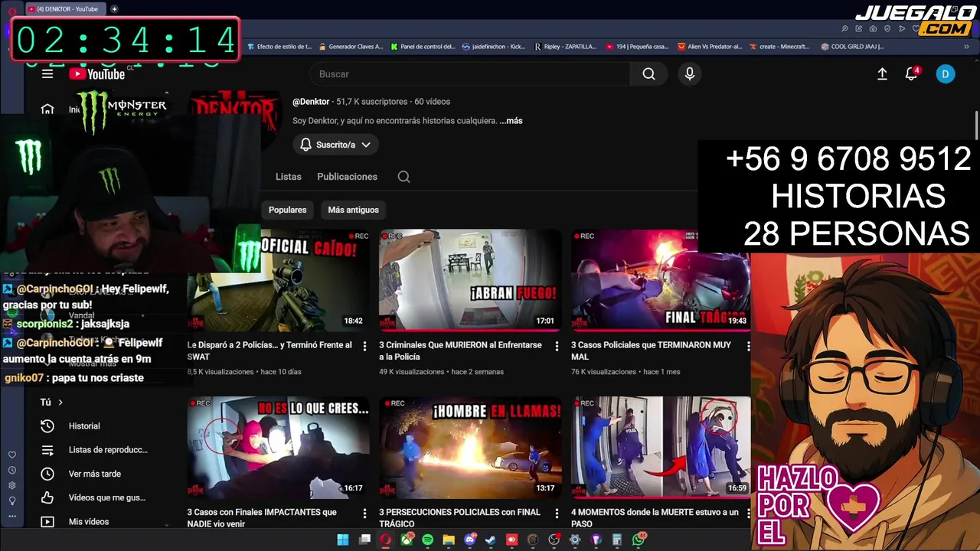Open options for 'Le Disparó a 2 Policías' video
The height and width of the screenshot is (551, 980).
[364, 347]
